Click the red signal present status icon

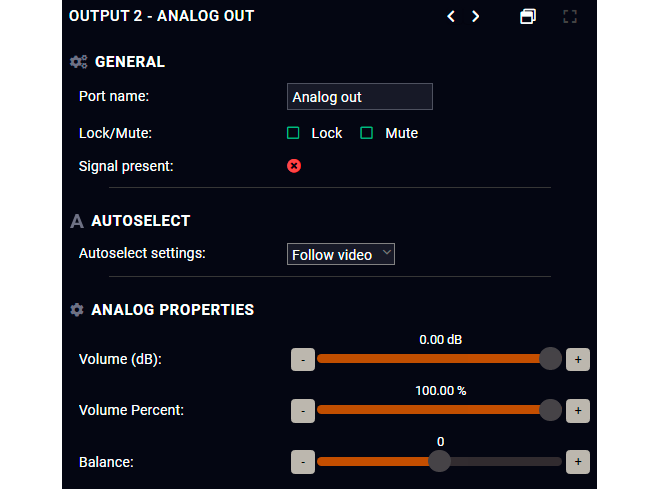(294, 166)
